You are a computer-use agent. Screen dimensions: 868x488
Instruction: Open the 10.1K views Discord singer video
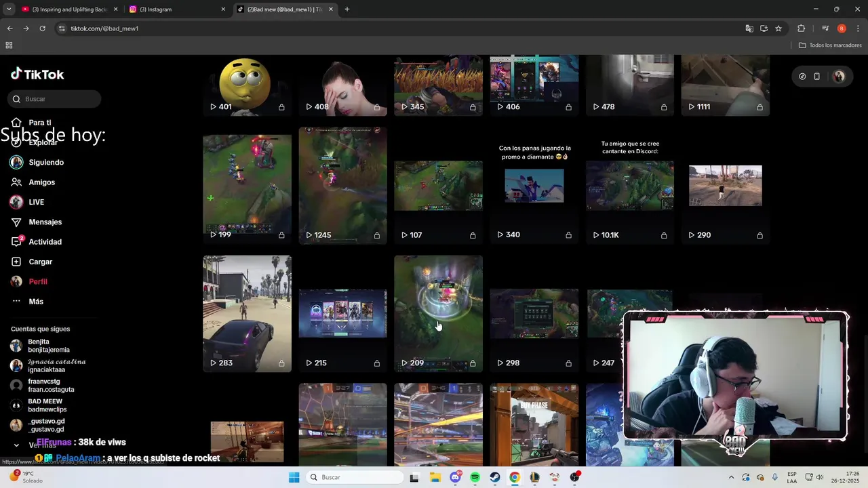pos(630,186)
